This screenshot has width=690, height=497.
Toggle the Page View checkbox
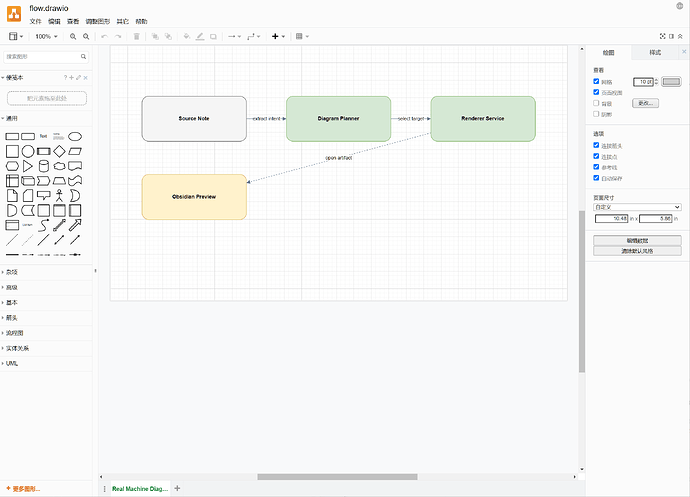pyautogui.click(x=596, y=92)
